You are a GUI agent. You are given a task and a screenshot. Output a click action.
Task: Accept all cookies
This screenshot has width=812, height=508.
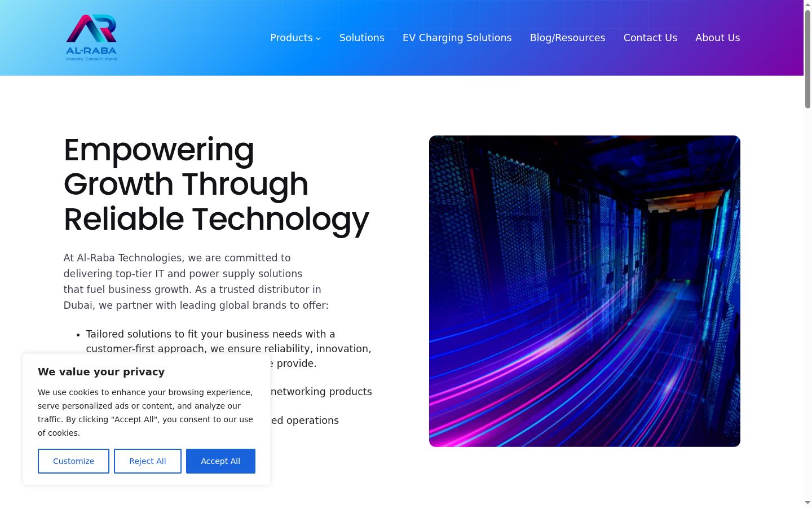point(220,461)
